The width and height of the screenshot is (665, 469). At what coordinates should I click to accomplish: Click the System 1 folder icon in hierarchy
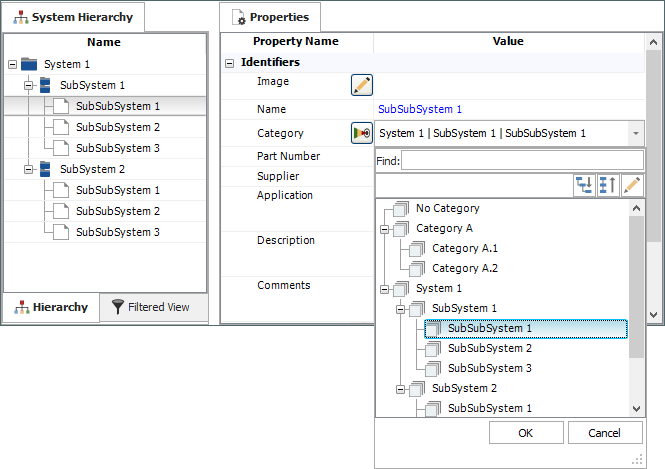pyautogui.click(x=29, y=64)
